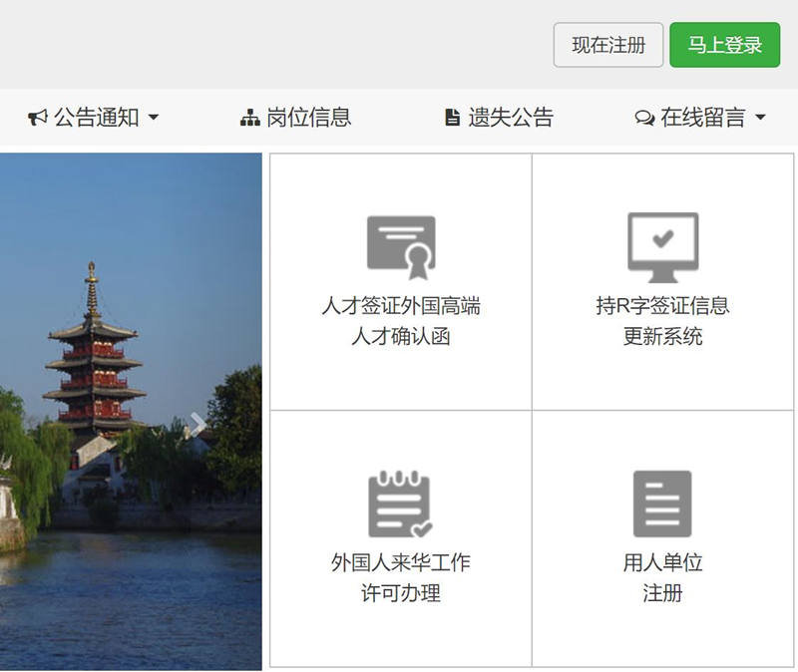Click the monitor checkmark icon for R字签证
This screenshot has height=672, width=798.
[x=662, y=247]
